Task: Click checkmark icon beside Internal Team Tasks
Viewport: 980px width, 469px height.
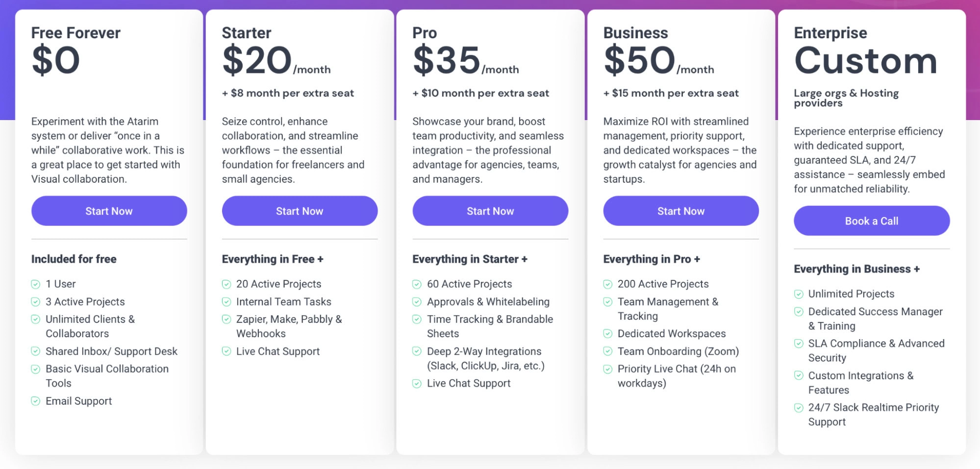Action: [226, 302]
